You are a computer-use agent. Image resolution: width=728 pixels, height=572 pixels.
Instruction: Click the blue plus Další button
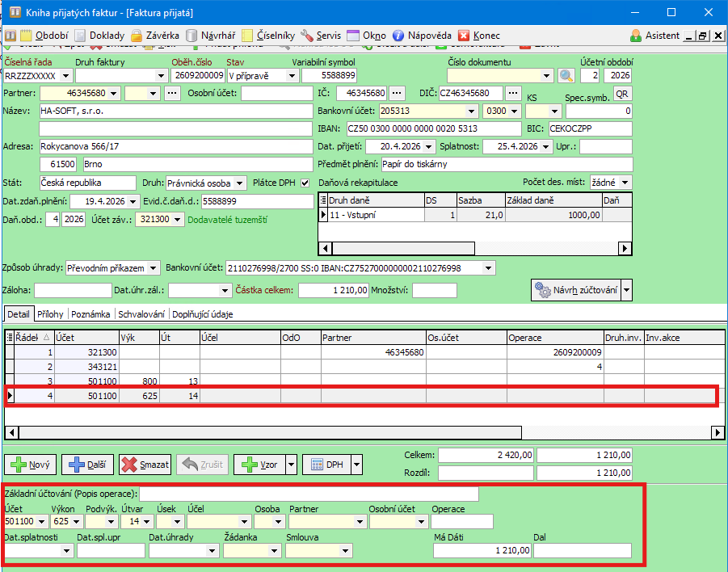(x=87, y=465)
